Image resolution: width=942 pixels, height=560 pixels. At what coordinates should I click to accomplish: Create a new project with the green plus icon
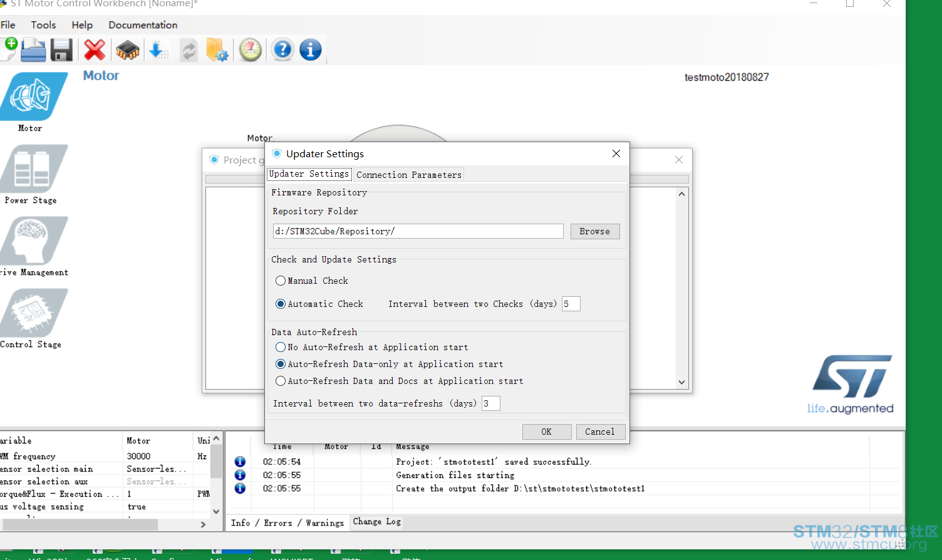9,49
